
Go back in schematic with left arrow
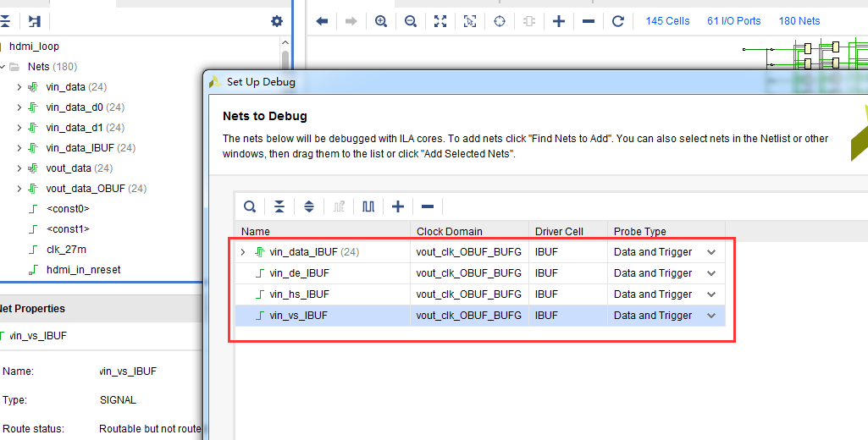tap(322, 21)
